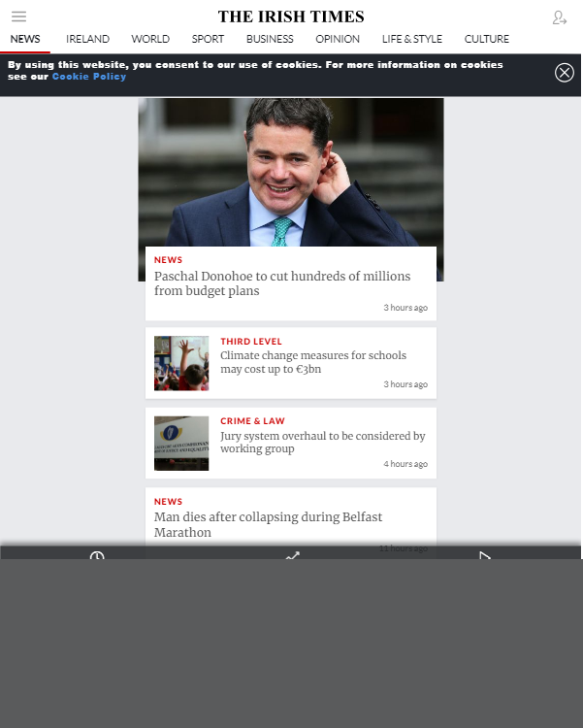Open the latest news clock icon
This screenshot has height=728, width=583.
(x=97, y=557)
